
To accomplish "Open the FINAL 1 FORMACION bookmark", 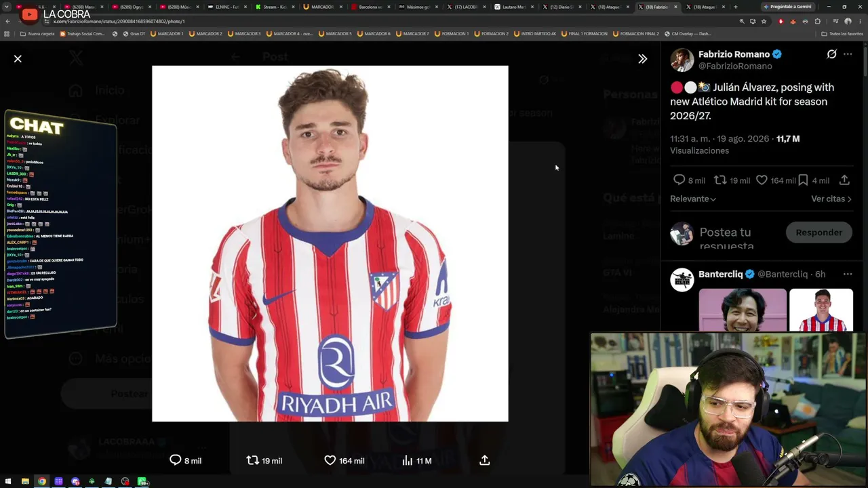I will click(x=585, y=34).
